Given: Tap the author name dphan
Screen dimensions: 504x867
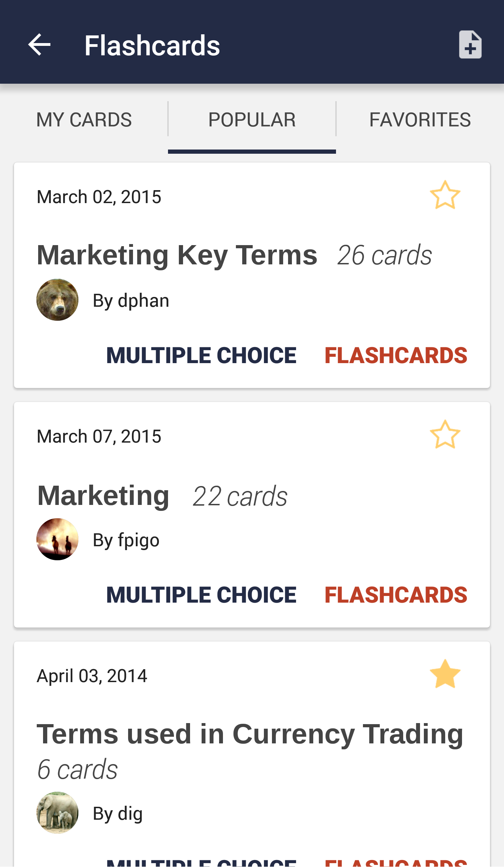Looking at the screenshot, I should point(131,300).
